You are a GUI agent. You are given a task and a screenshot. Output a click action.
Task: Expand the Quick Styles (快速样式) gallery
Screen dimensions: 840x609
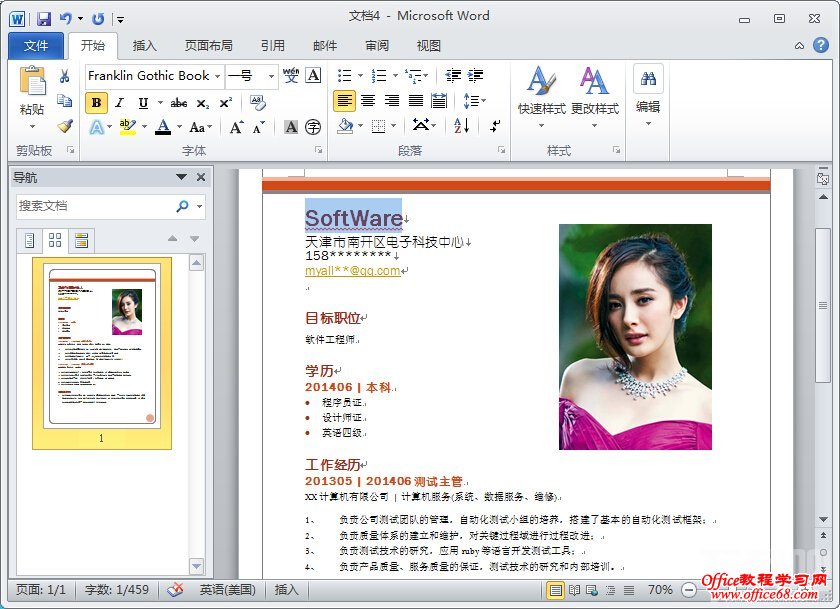click(x=541, y=125)
